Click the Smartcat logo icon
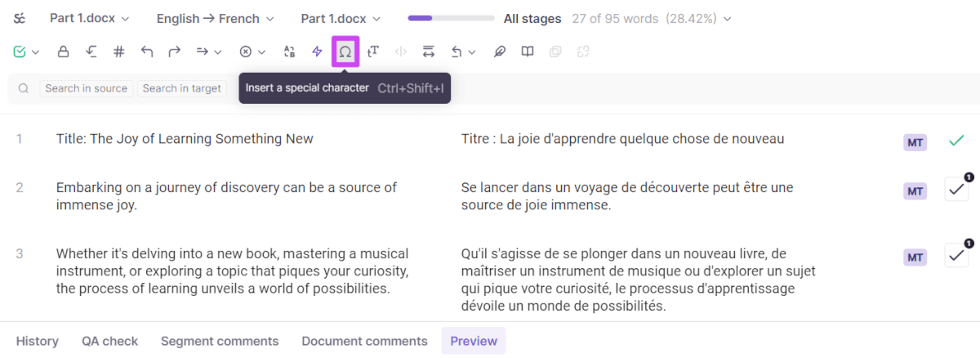Viewport: 980px width, 358px height. 20,18
